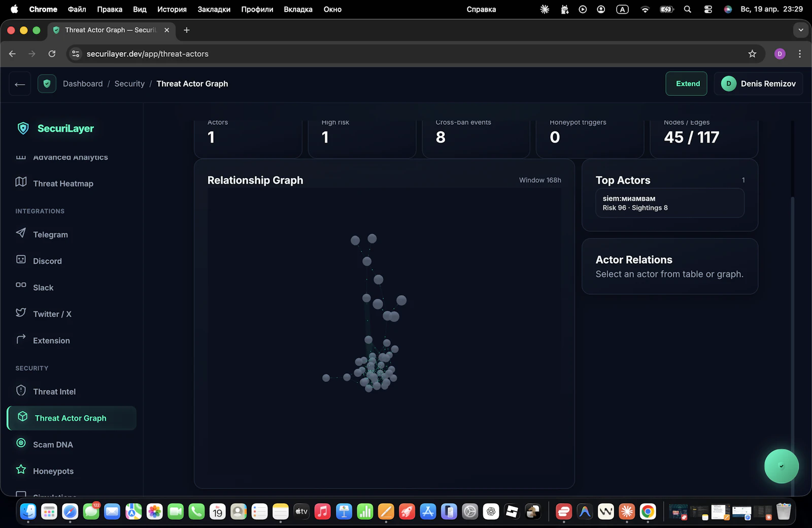Open the Slack integration
Viewport: 812px width, 528px height.
pyautogui.click(x=43, y=287)
